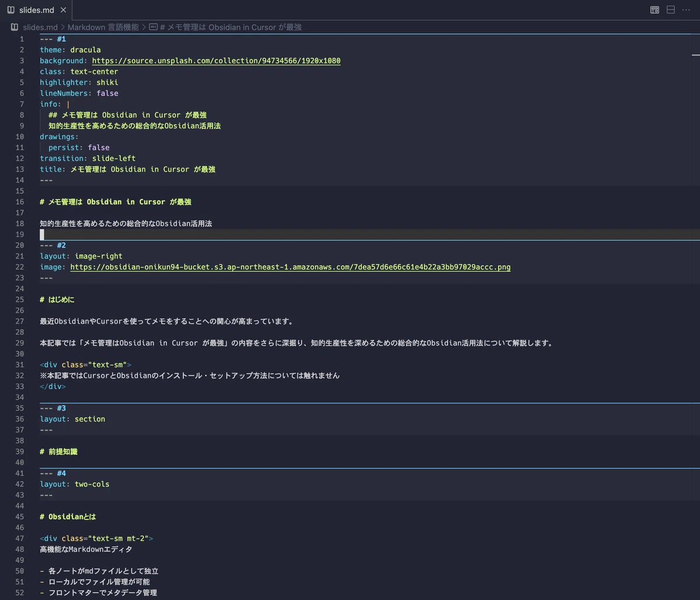Screen dimensions: 700x600
Task: Open the More Actions ellipsis menu
Action: point(686,10)
